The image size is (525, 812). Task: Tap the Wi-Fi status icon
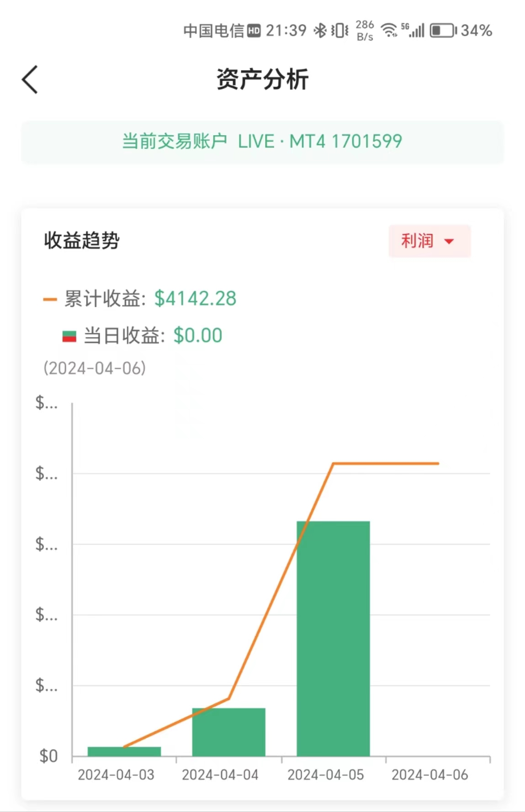389,31
